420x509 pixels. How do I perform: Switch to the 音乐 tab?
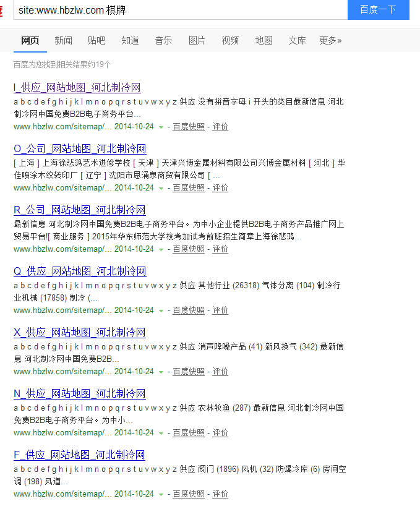click(x=163, y=41)
